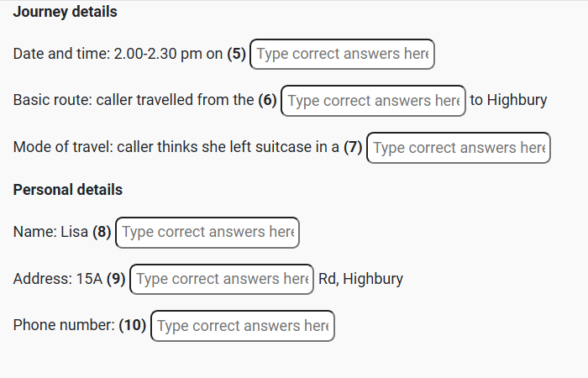
Task: Click the bold question number (7)
Action: (353, 148)
